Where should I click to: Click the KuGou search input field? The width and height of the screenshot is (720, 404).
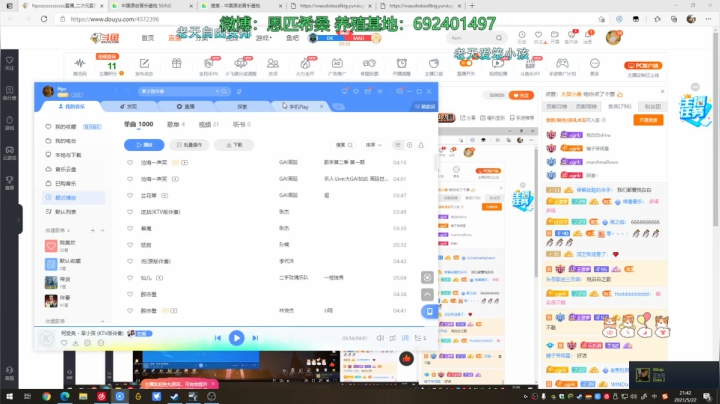click(177, 91)
